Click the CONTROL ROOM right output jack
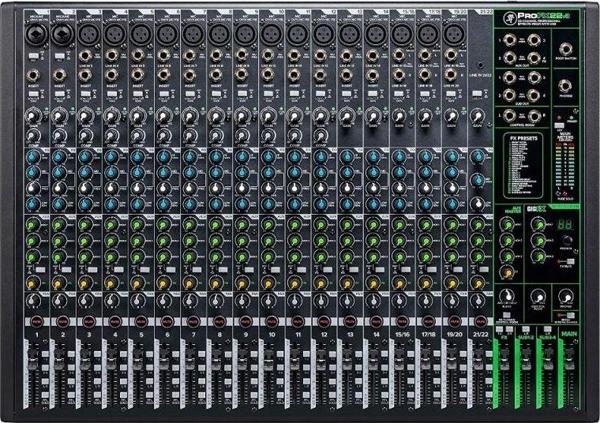This screenshot has height=423, width=600. [534, 116]
